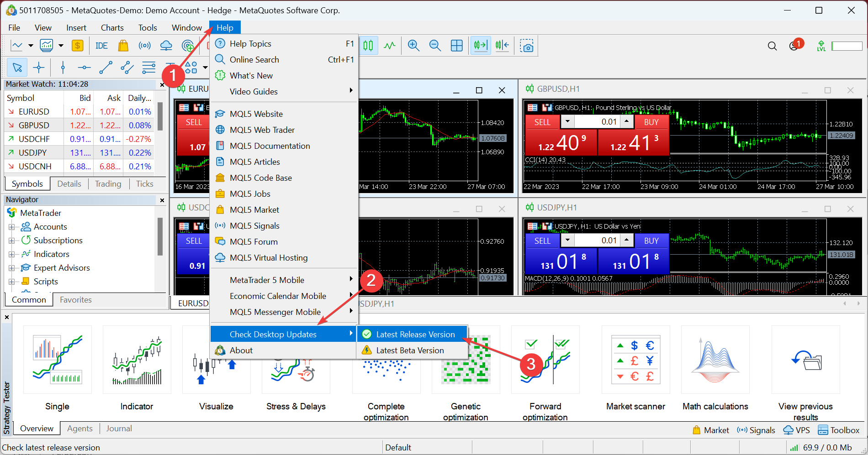
Task: Switch to Ticks tab in Market Watch
Action: pyautogui.click(x=144, y=184)
